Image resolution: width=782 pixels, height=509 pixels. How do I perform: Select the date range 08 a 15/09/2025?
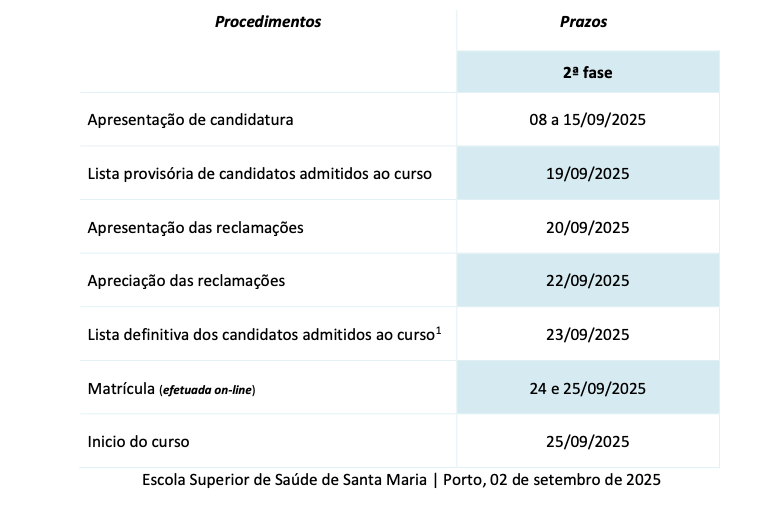[x=587, y=120]
